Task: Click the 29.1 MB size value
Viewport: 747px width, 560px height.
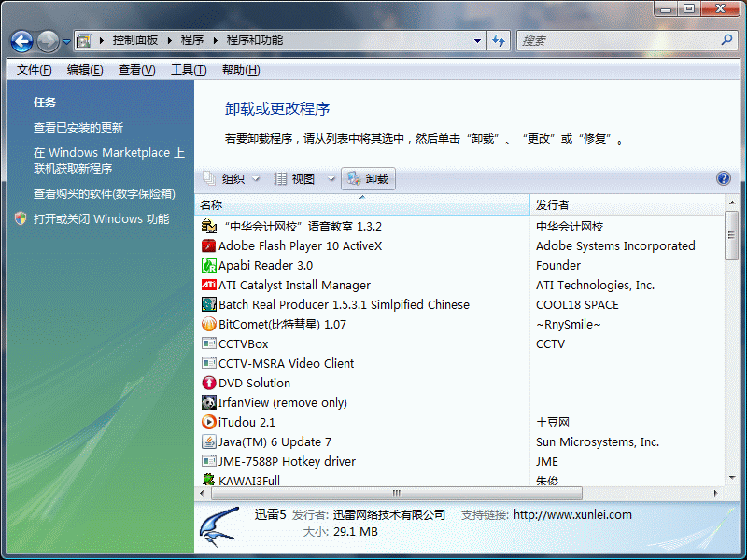Action: [x=356, y=532]
